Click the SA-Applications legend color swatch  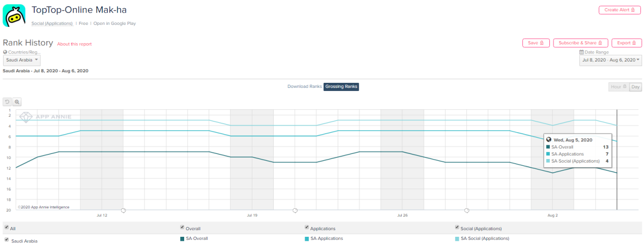tap(307, 239)
